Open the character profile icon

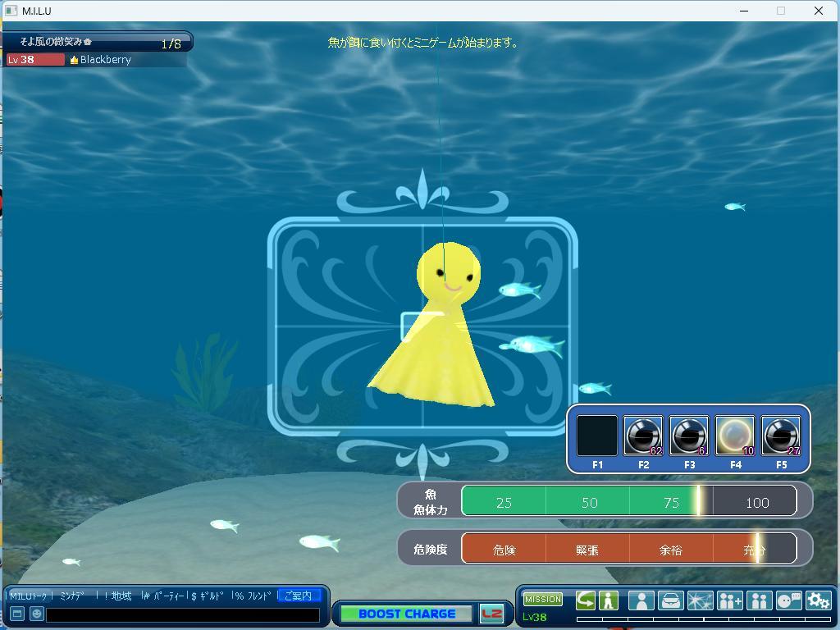point(641,600)
